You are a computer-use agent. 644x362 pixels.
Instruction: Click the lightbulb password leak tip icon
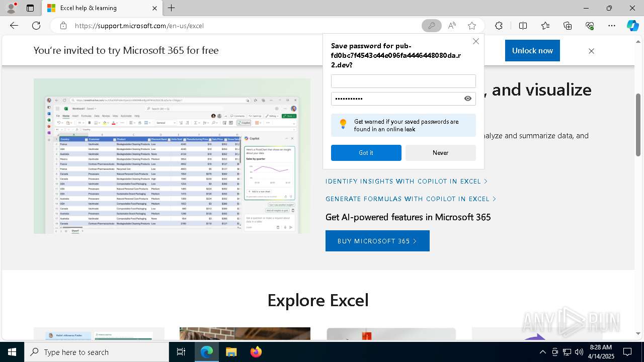click(x=343, y=124)
